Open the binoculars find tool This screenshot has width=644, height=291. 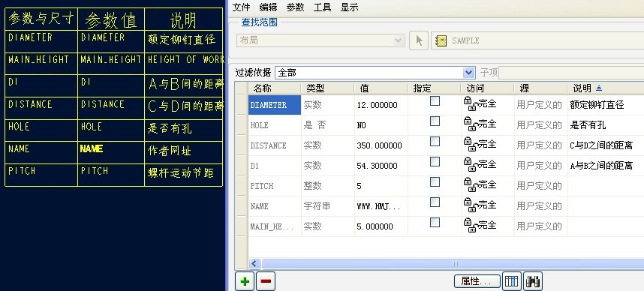pyautogui.click(x=533, y=281)
